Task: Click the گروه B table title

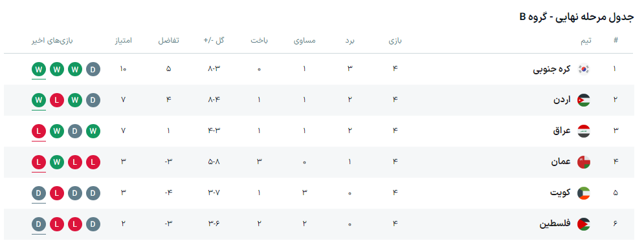Action: 577,17
